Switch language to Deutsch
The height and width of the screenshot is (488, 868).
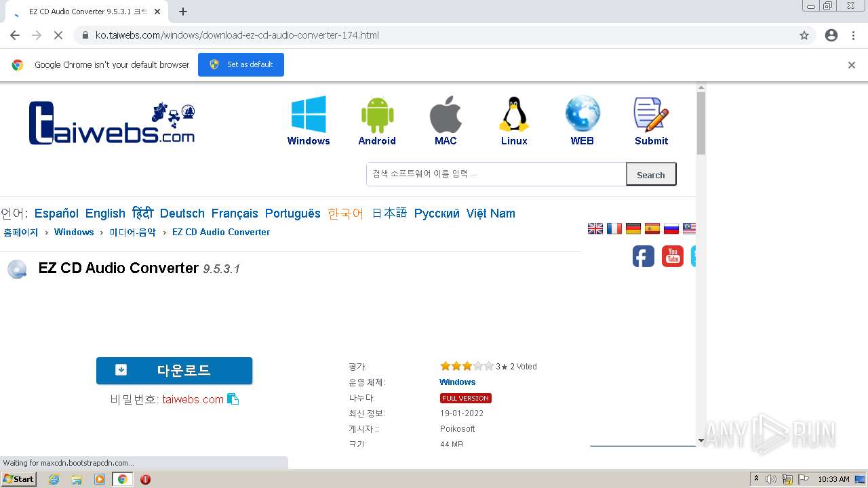tap(182, 213)
